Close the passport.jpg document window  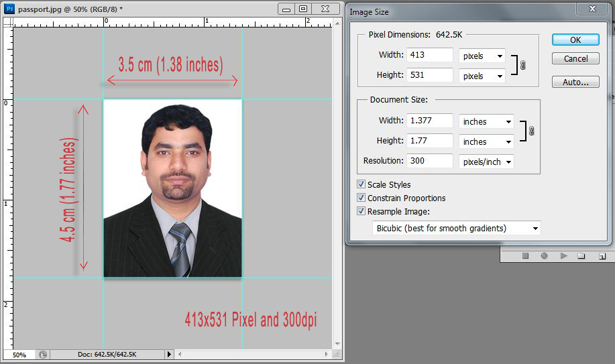point(325,9)
